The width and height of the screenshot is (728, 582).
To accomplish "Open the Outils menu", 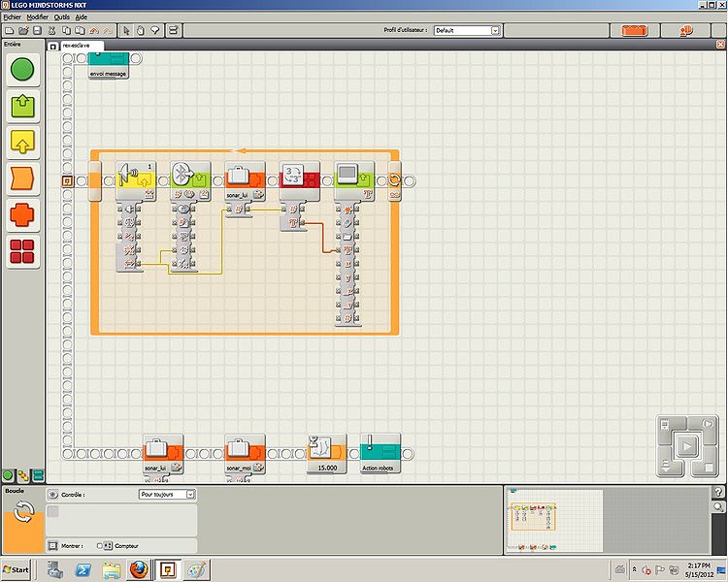I will (x=61, y=17).
